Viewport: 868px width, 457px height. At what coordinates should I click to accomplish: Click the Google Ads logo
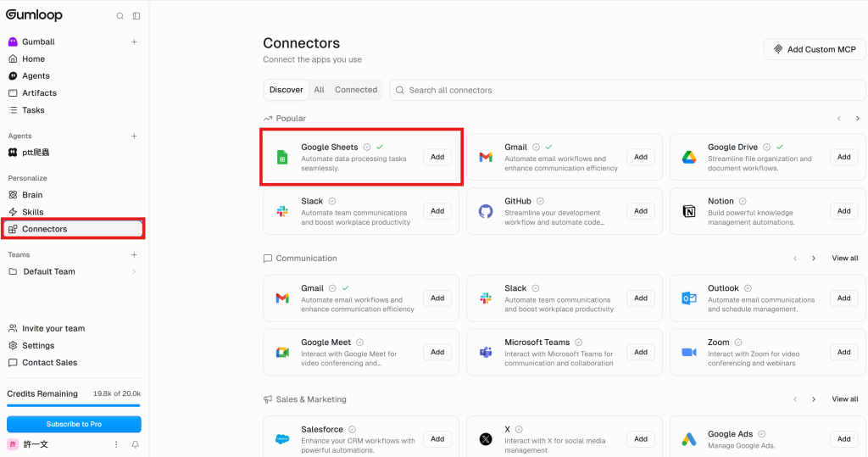[688, 439]
